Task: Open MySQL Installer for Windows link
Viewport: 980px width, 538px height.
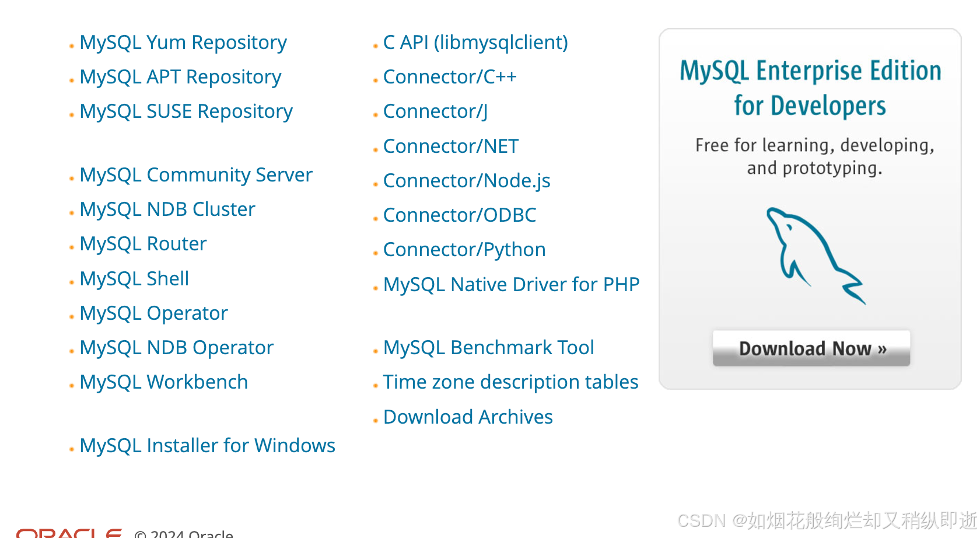Action: pyautogui.click(x=207, y=446)
